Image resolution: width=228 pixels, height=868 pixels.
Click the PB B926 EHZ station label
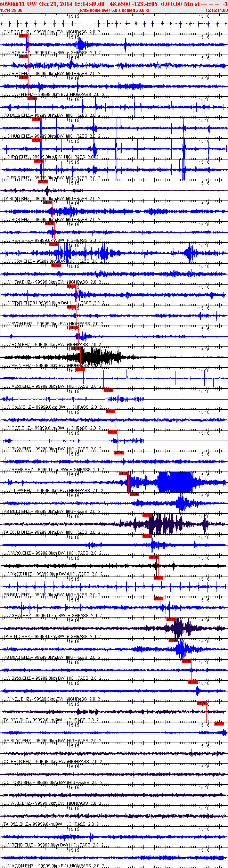[16, 115]
